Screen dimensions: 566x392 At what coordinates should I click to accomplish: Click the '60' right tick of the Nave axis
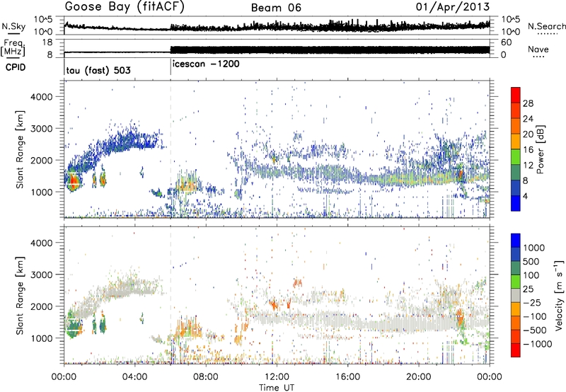coord(507,42)
